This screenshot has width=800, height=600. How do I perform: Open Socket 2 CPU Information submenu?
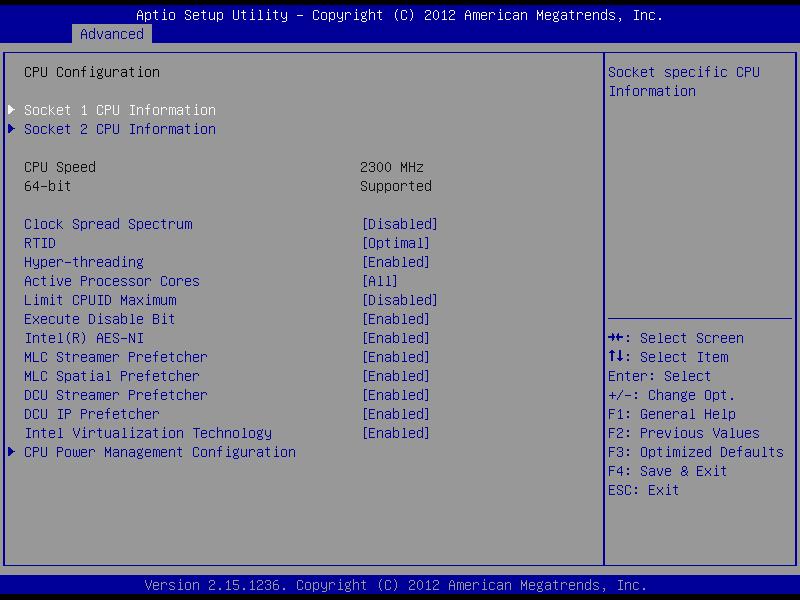(x=120, y=129)
